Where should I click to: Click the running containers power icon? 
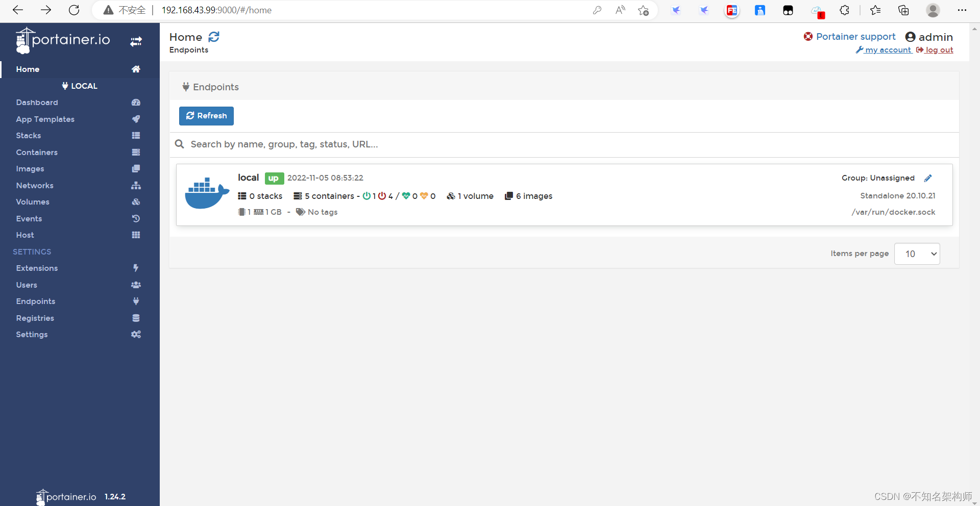(x=366, y=196)
